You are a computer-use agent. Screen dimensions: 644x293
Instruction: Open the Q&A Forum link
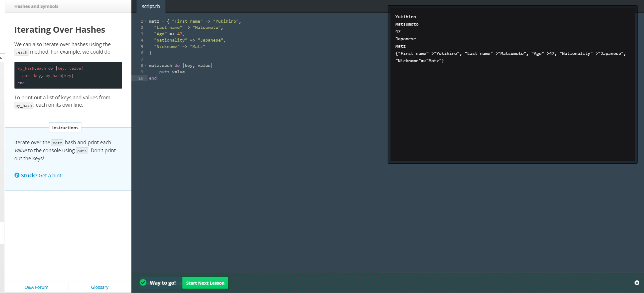pos(36,287)
